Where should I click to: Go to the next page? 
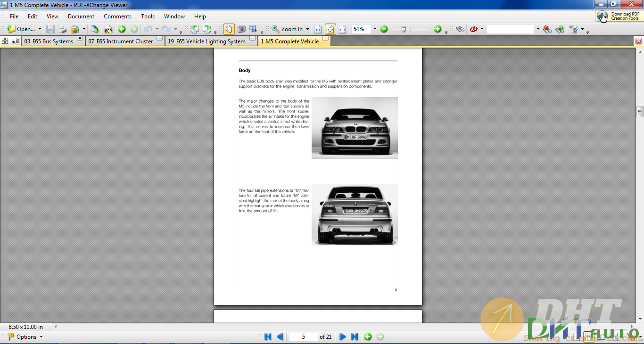coord(343,337)
